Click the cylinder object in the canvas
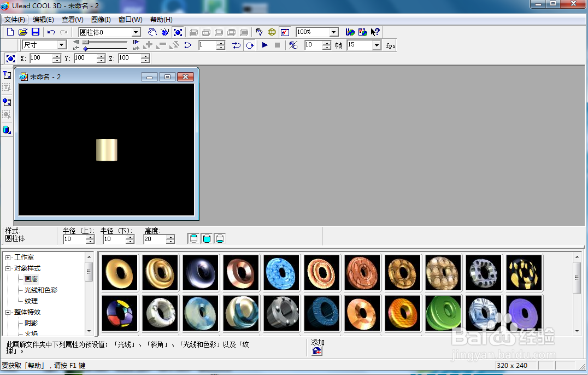 [x=107, y=150]
